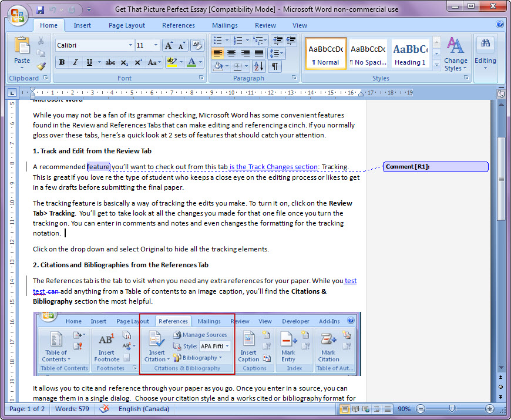Copy selection using the Copy icon

[41, 53]
